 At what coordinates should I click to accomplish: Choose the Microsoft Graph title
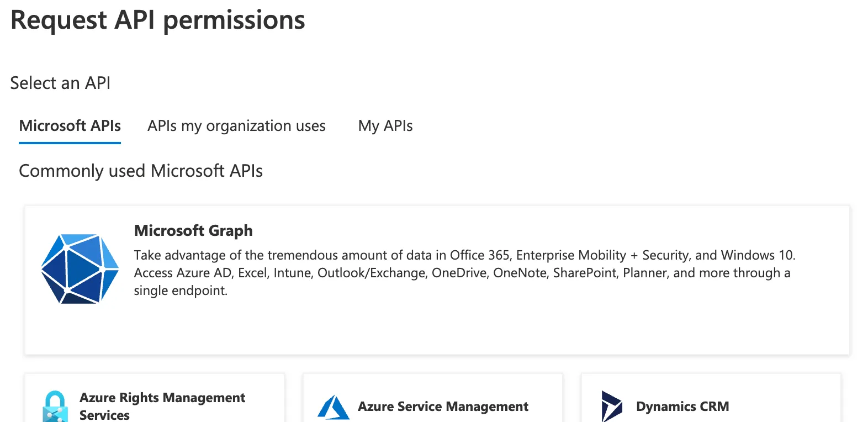pos(193,230)
